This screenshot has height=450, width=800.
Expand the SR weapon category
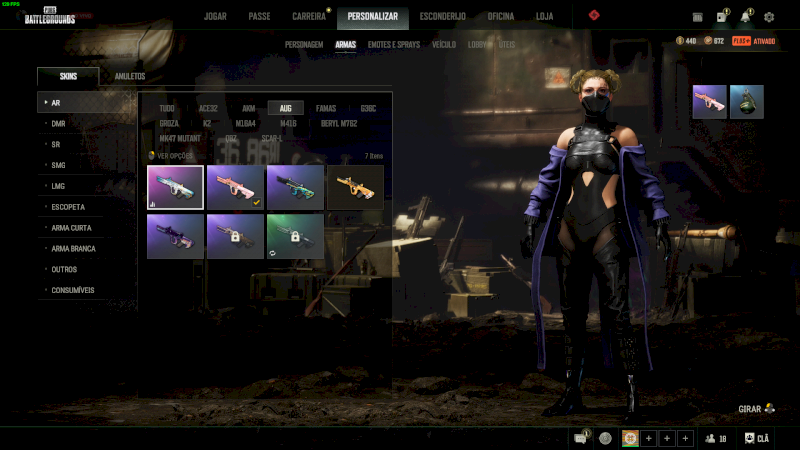(87, 144)
